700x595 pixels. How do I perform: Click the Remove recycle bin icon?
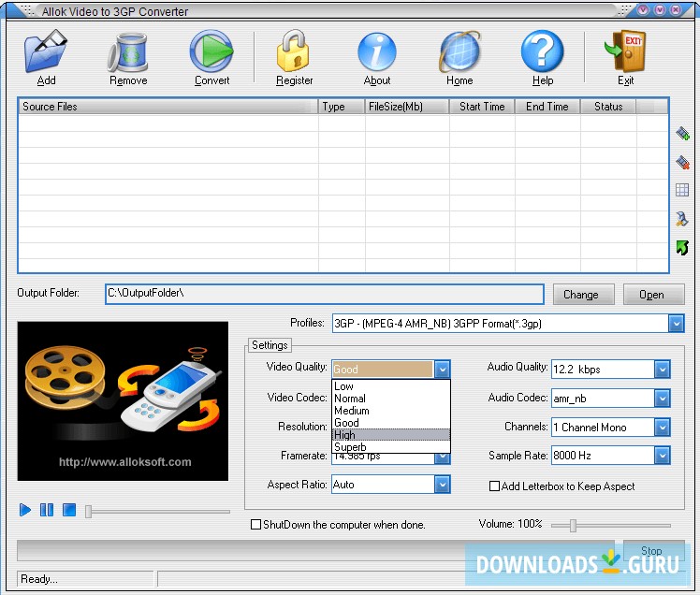tap(128, 51)
